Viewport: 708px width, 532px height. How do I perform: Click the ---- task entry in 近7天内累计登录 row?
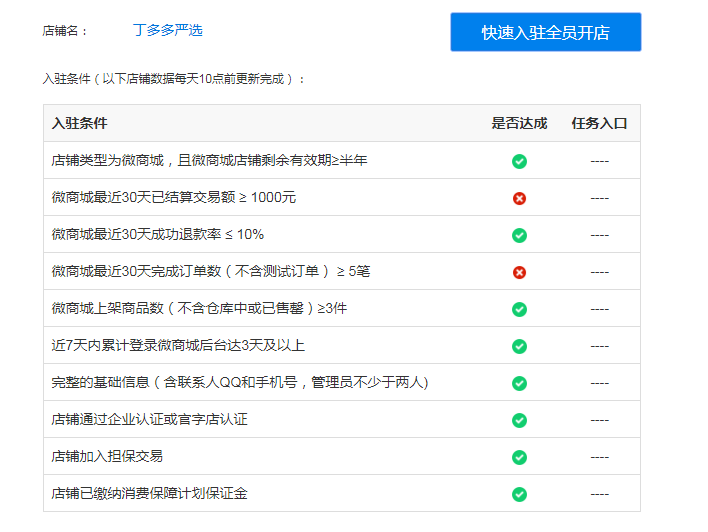[600, 346]
